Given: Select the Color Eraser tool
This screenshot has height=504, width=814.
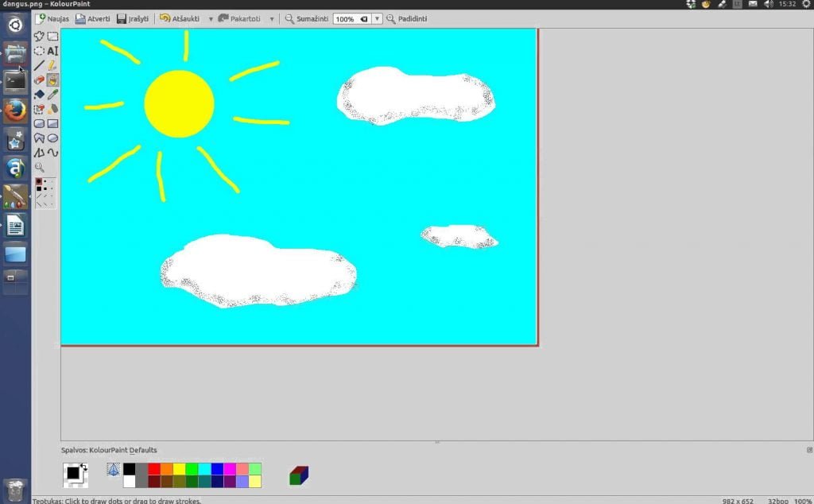Looking at the screenshot, I should coord(39,109).
